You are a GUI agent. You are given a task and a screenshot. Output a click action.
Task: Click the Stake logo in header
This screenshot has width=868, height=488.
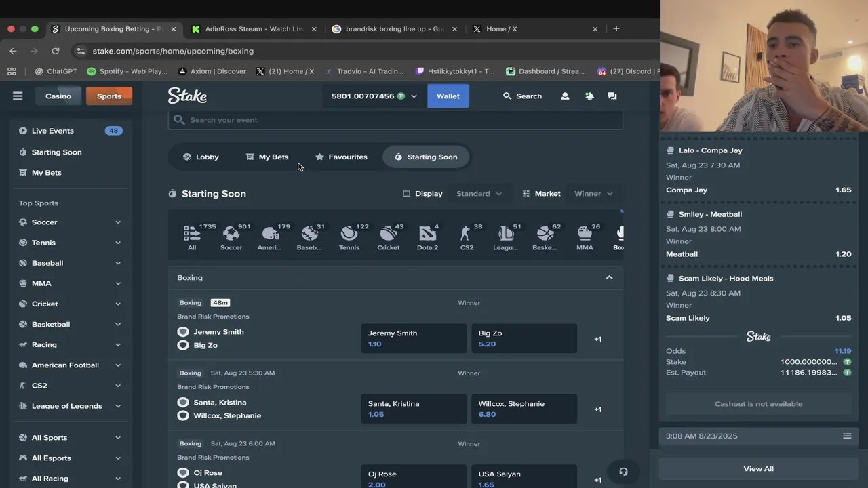pyautogui.click(x=187, y=96)
